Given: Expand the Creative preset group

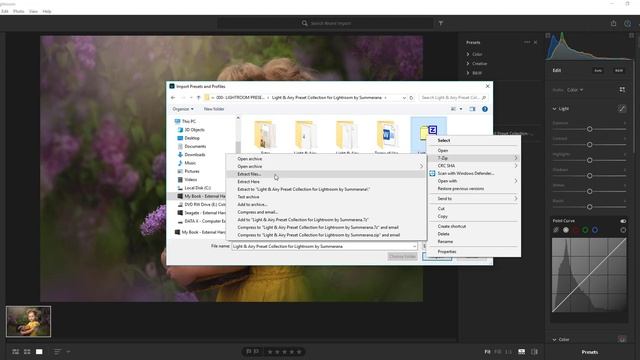Looking at the screenshot, I should (x=468, y=63).
